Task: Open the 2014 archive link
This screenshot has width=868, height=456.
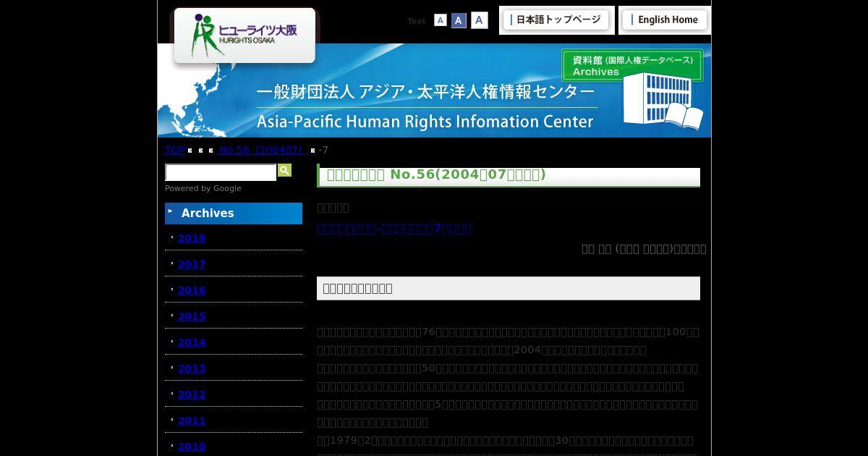Action: click(192, 342)
